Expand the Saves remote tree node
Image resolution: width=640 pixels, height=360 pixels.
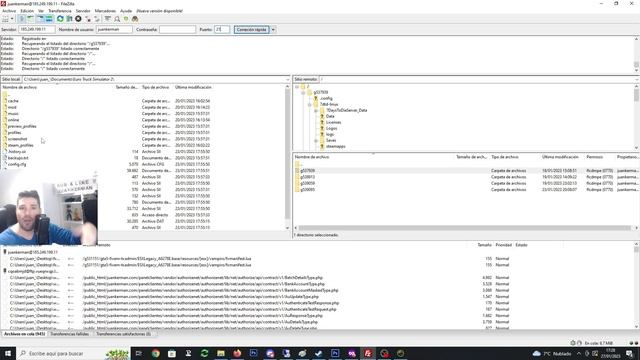coord(316,140)
